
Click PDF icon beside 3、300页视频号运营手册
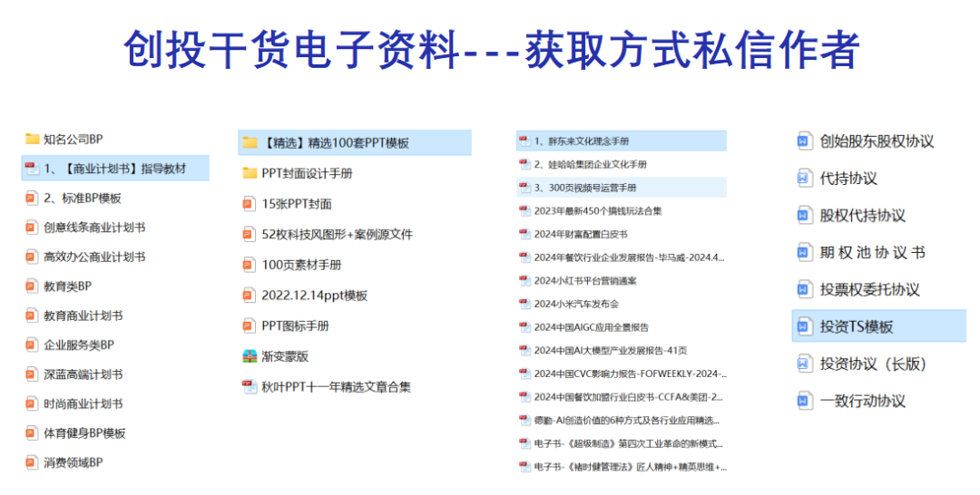[525, 188]
